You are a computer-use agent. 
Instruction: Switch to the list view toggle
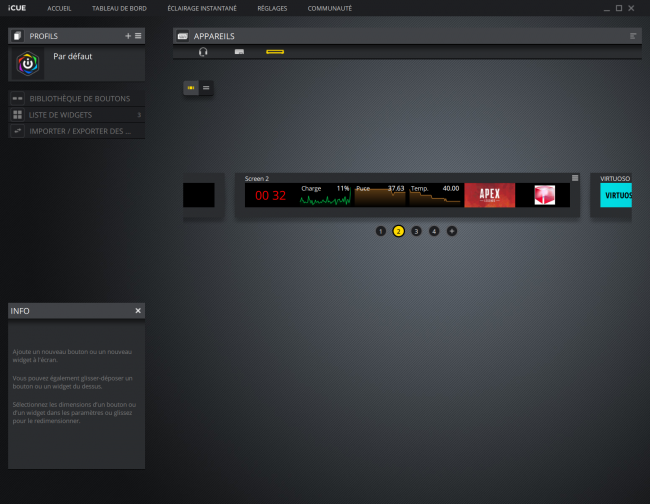coord(206,88)
